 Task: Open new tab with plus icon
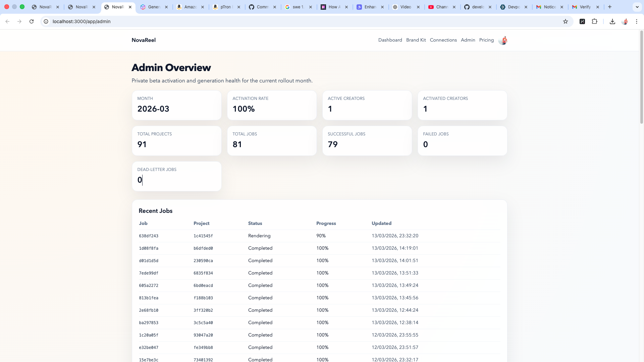(610, 7)
